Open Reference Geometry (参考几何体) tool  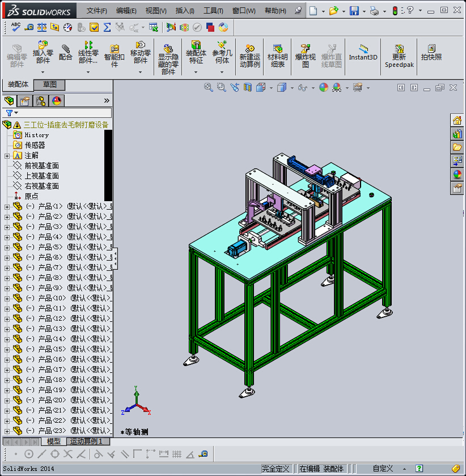[x=222, y=53]
